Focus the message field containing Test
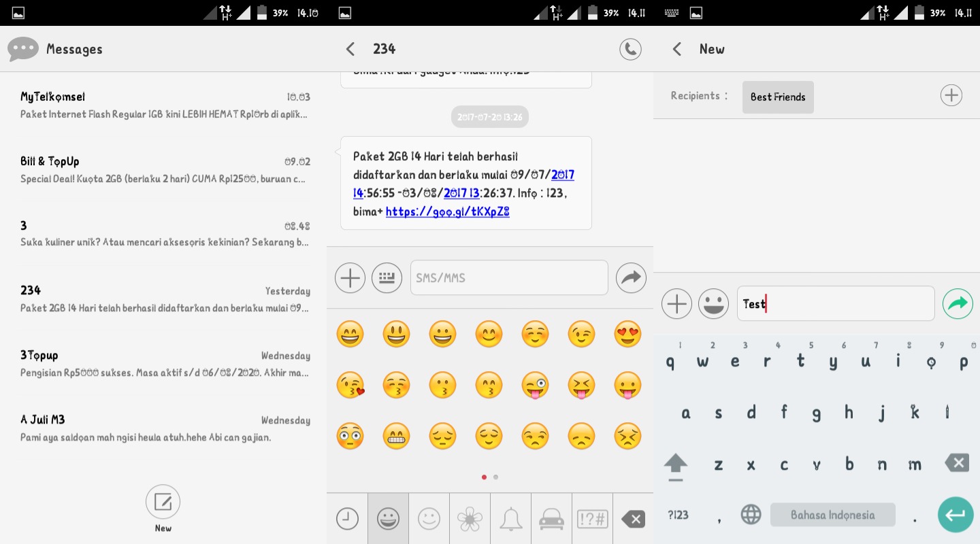 click(x=836, y=303)
